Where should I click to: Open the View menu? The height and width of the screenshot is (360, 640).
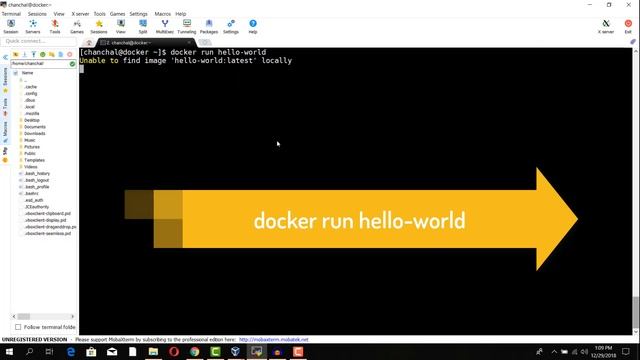[x=59, y=14]
